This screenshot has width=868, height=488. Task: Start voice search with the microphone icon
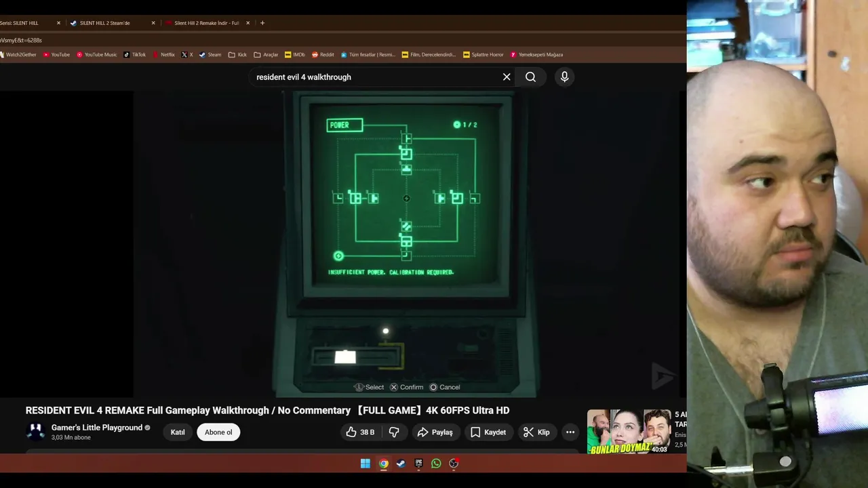[x=564, y=77]
